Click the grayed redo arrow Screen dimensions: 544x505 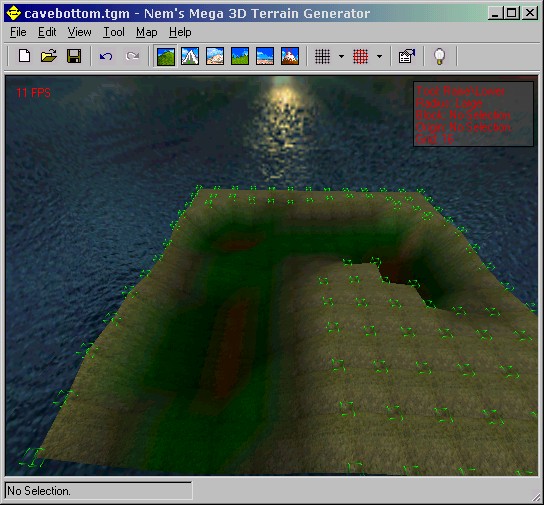tap(132, 56)
